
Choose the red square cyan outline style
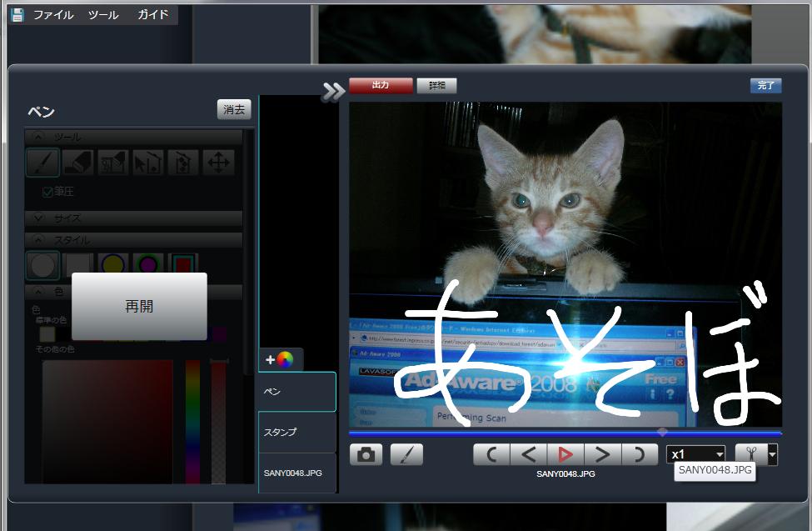(183, 263)
